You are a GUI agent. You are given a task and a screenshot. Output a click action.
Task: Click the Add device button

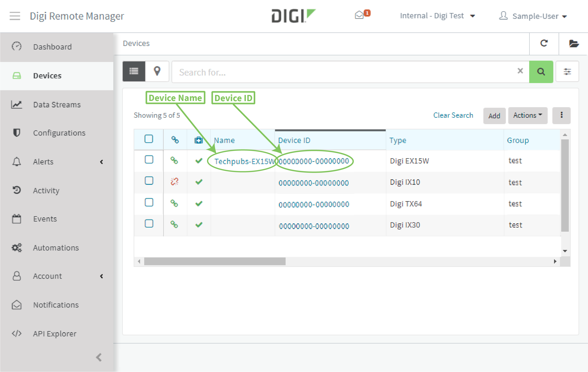494,116
